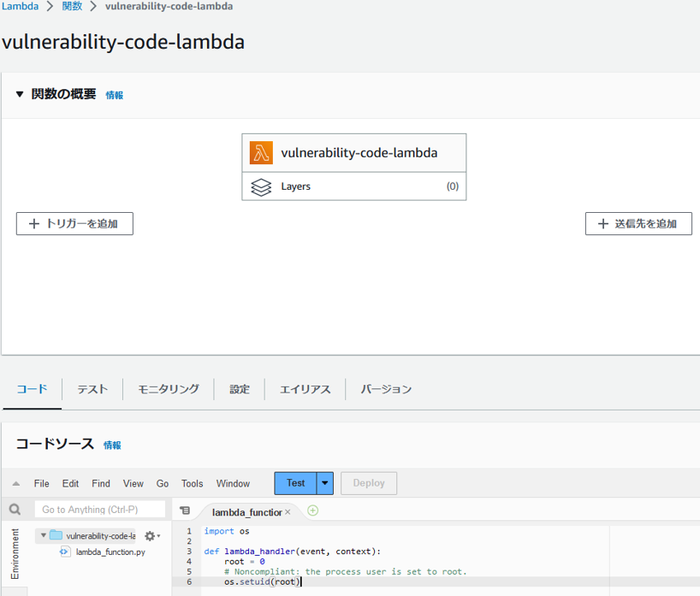
Task: Open the Tools menu
Action: pyautogui.click(x=193, y=483)
